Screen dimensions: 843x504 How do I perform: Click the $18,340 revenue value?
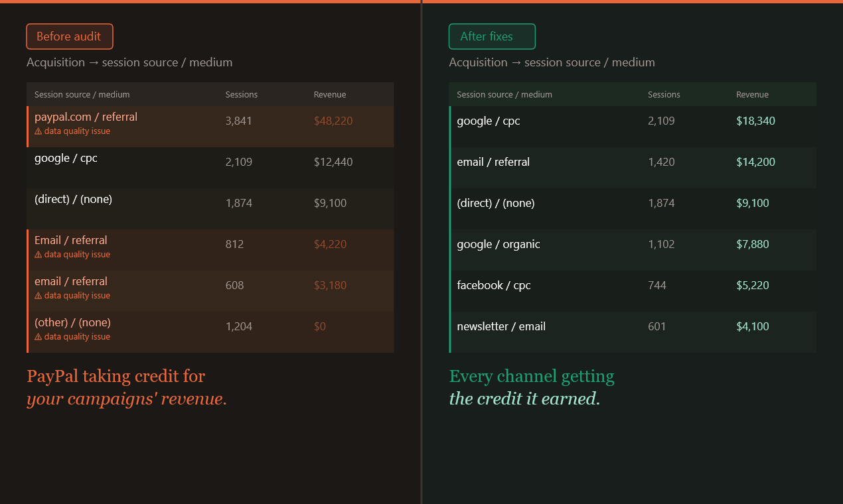[755, 121]
